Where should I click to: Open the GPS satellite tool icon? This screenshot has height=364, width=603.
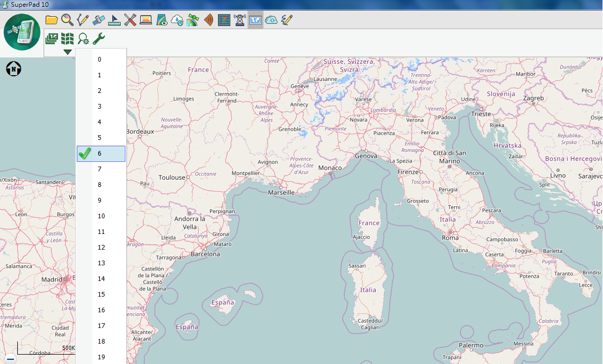[x=98, y=20]
